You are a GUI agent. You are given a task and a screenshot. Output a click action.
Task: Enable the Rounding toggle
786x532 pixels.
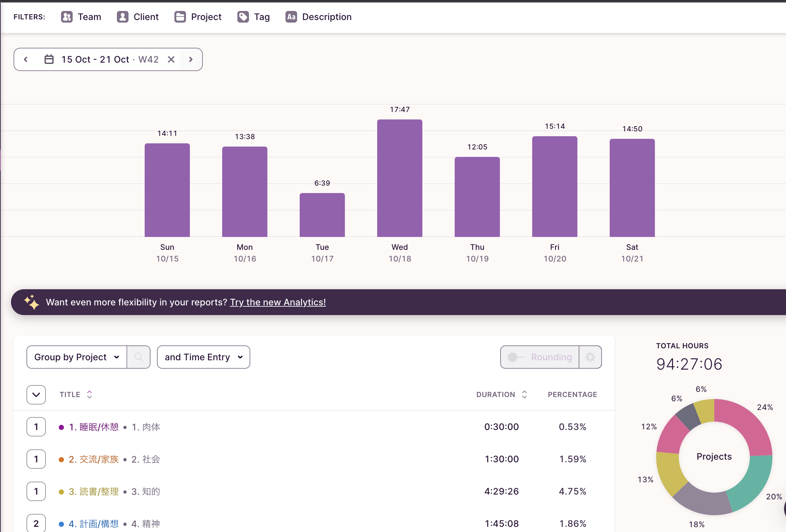pyautogui.click(x=515, y=357)
